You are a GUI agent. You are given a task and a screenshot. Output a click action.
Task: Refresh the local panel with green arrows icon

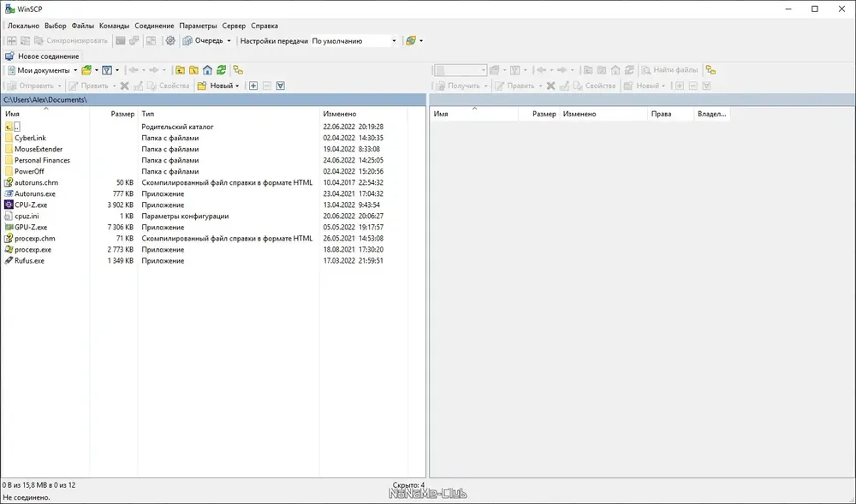click(221, 70)
